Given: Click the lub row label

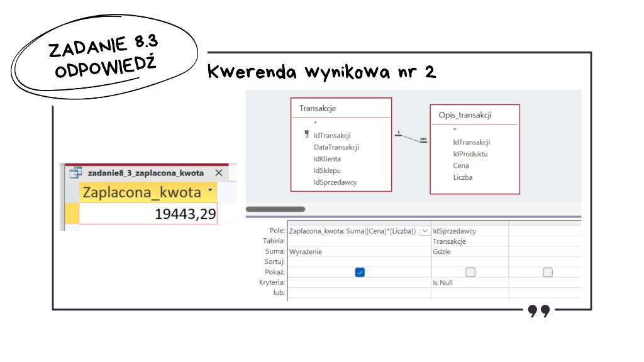Looking at the screenshot, I should point(279,292).
